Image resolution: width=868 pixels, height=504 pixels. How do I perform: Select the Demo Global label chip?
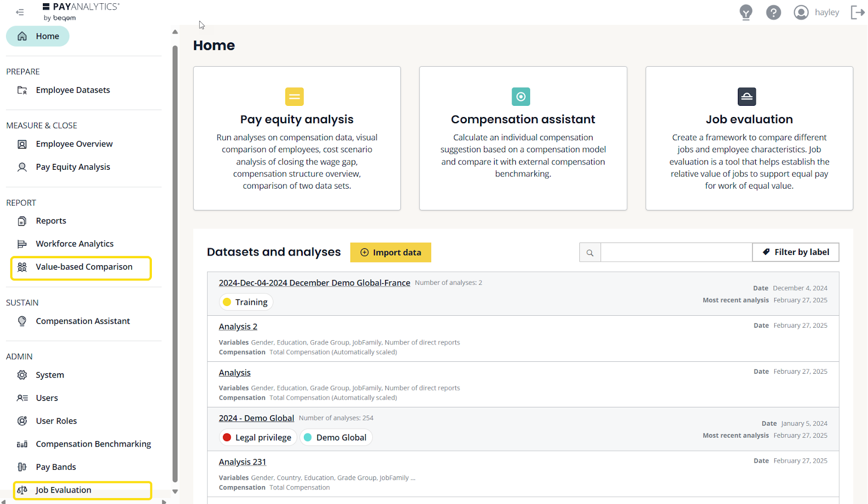pyautogui.click(x=336, y=437)
